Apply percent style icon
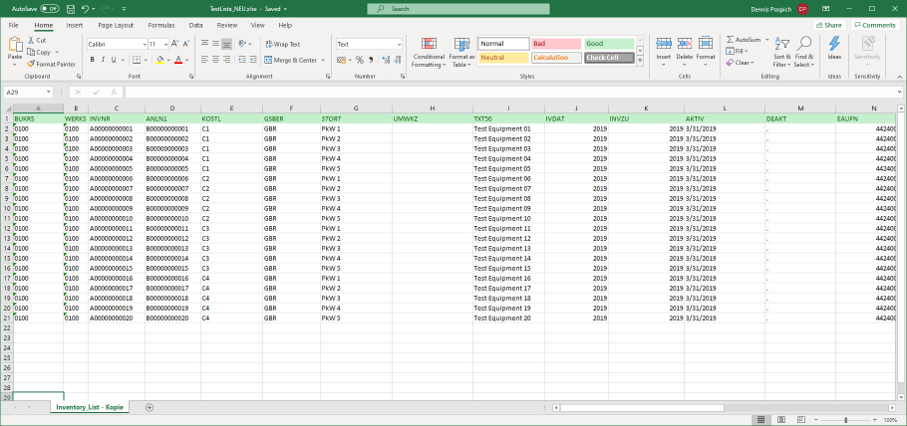The width and height of the screenshot is (907, 426). tap(360, 60)
